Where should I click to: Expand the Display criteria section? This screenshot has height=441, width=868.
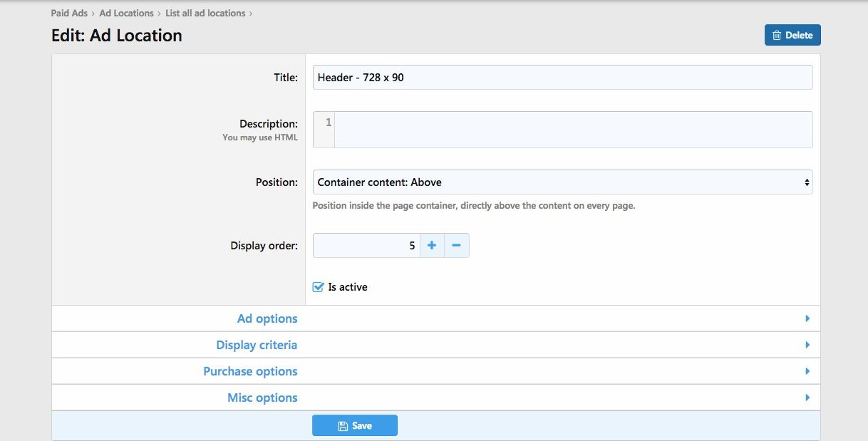pos(257,345)
